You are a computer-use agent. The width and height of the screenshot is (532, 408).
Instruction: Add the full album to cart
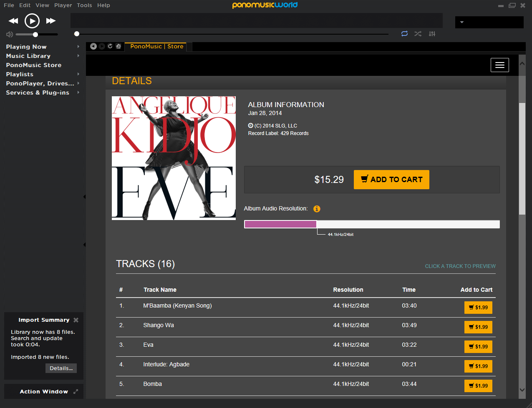(x=391, y=180)
